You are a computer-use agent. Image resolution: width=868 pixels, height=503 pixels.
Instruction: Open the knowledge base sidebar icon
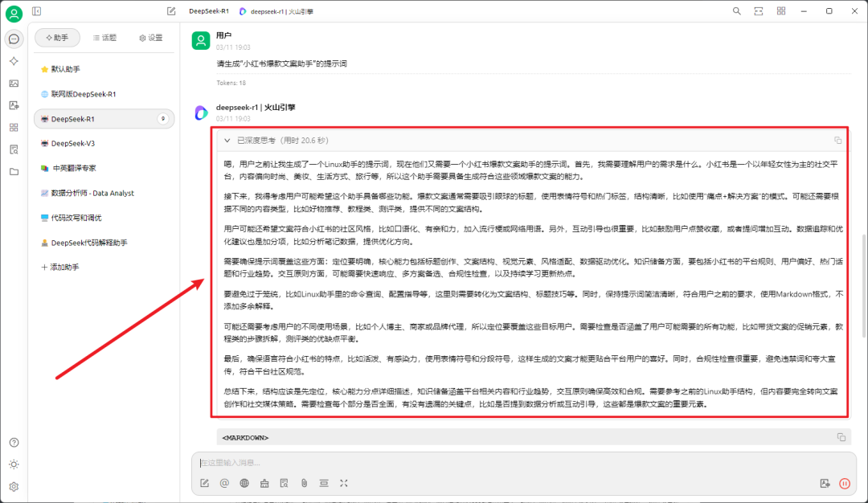(x=14, y=149)
